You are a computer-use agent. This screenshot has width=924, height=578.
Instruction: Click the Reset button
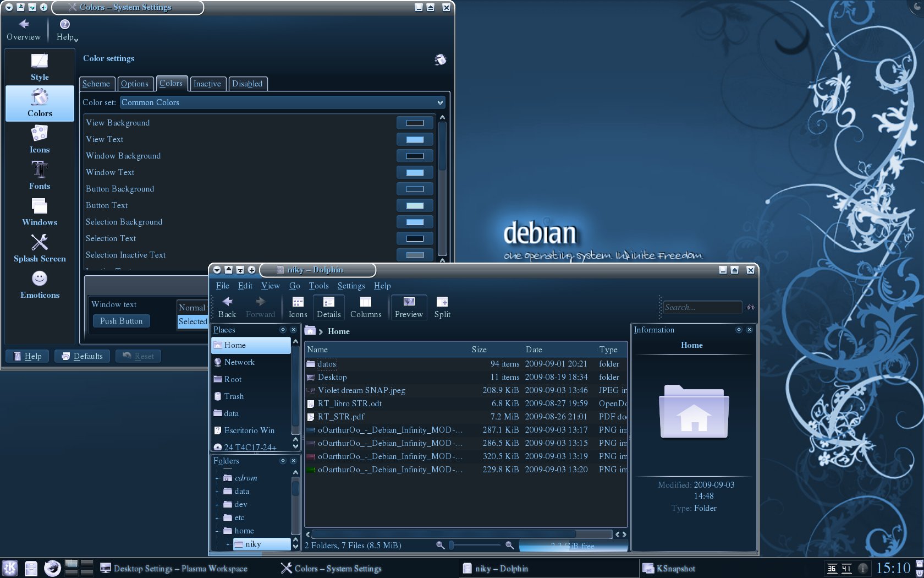pyautogui.click(x=138, y=356)
